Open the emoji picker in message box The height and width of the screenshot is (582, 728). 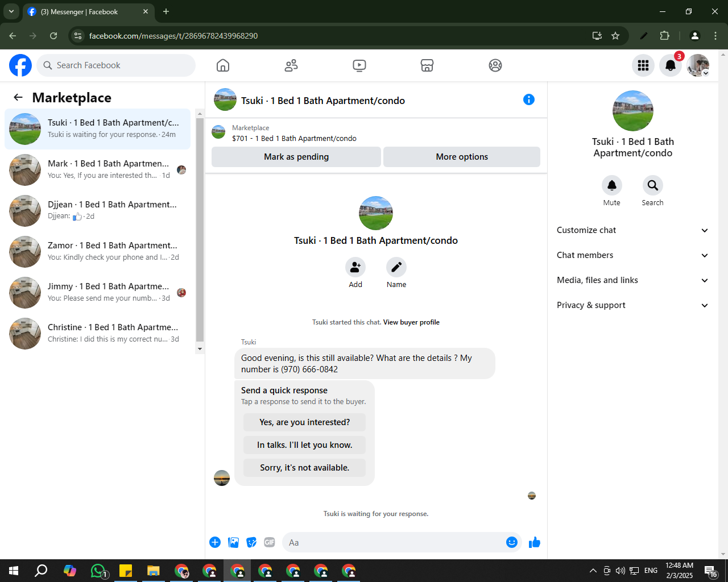point(512,542)
